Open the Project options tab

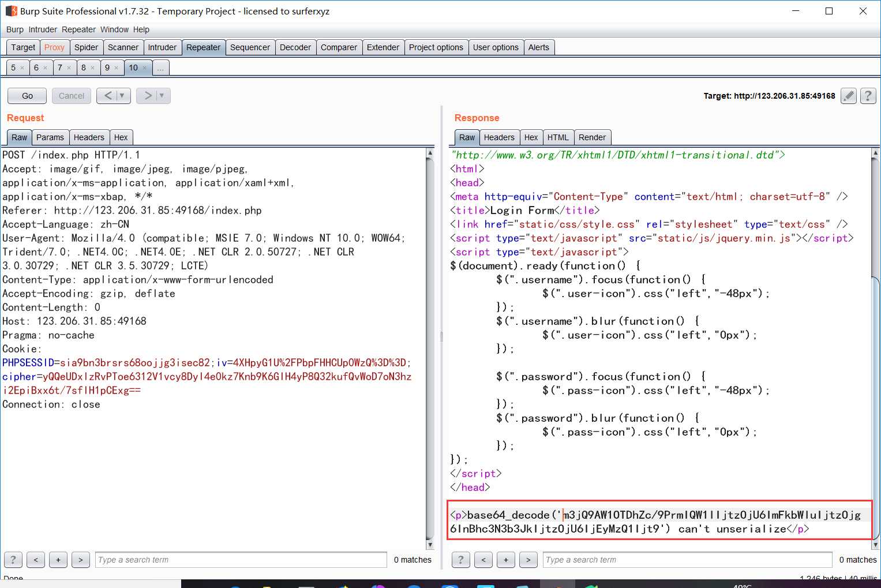[436, 47]
